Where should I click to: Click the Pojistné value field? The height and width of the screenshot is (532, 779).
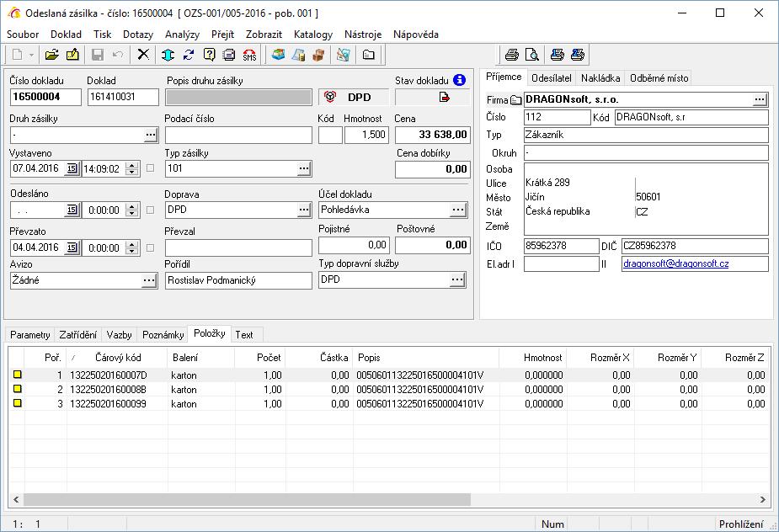(354, 245)
